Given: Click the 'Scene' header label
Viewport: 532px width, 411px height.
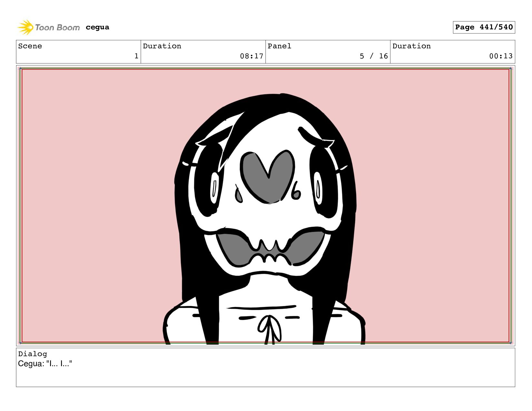Looking at the screenshot, I should (x=30, y=46).
